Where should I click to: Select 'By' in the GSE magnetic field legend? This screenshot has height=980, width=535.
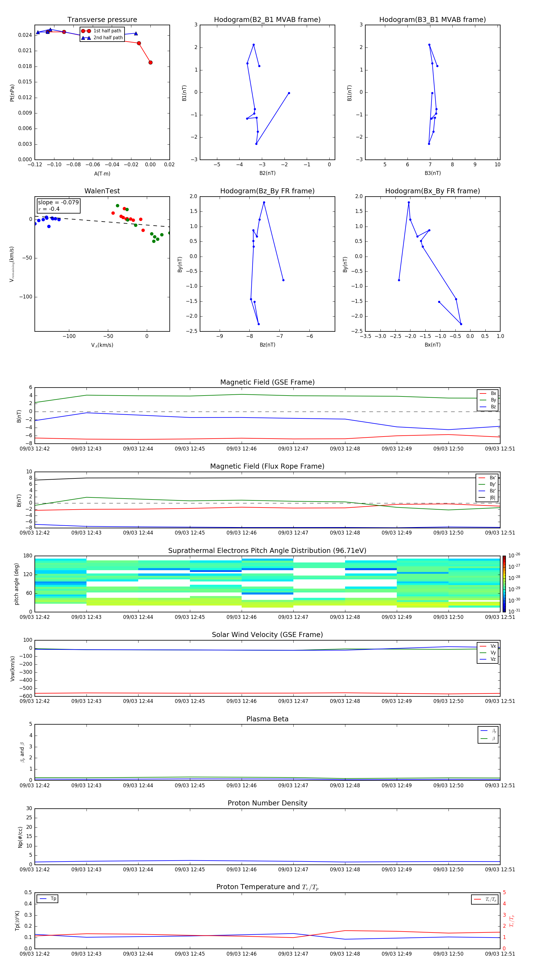pos(488,400)
